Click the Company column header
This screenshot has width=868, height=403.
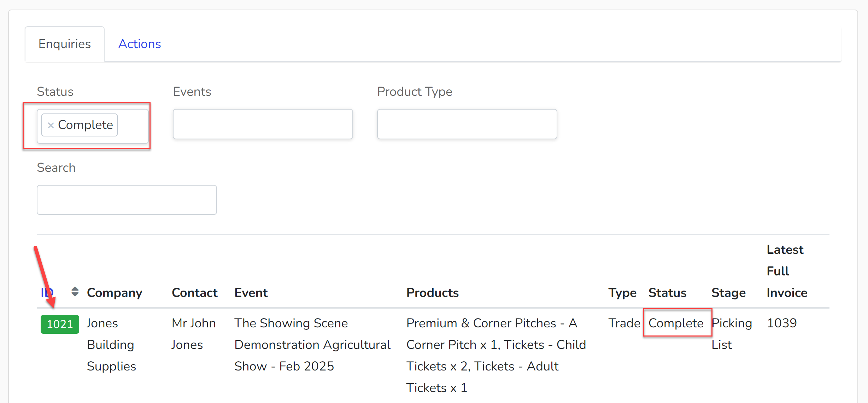click(x=115, y=293)
